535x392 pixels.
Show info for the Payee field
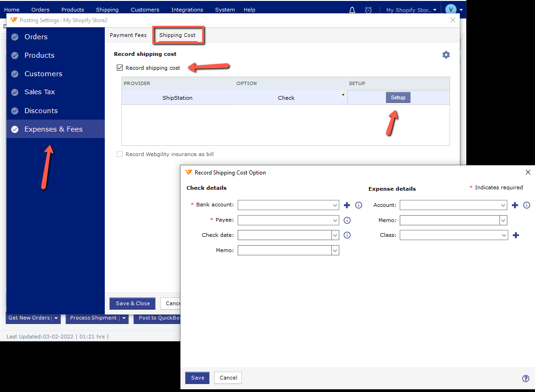347,221
